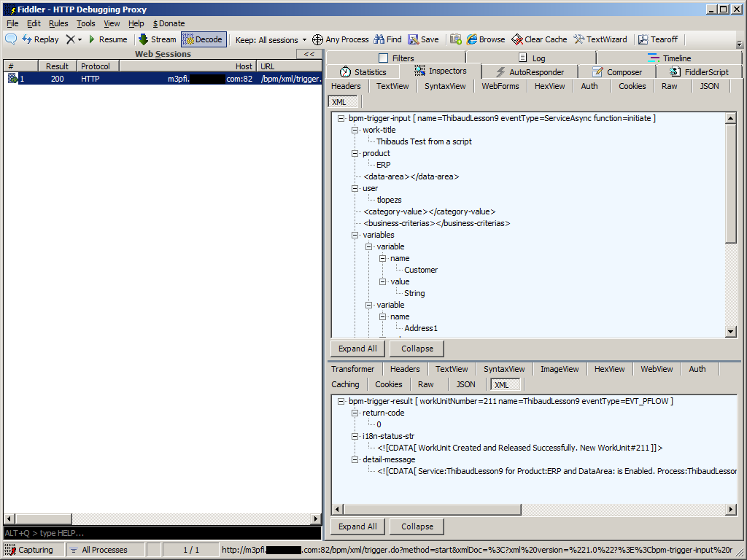Click the Save sessions icon
This screenshot has width=747, height=560.
pos(414,39)
